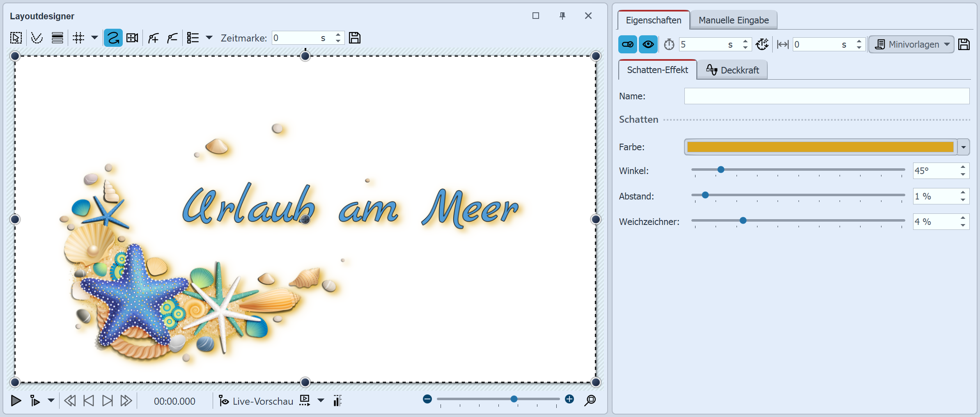Toggle the grid display
Screen dimensions: 980x417
pos(78,38)
